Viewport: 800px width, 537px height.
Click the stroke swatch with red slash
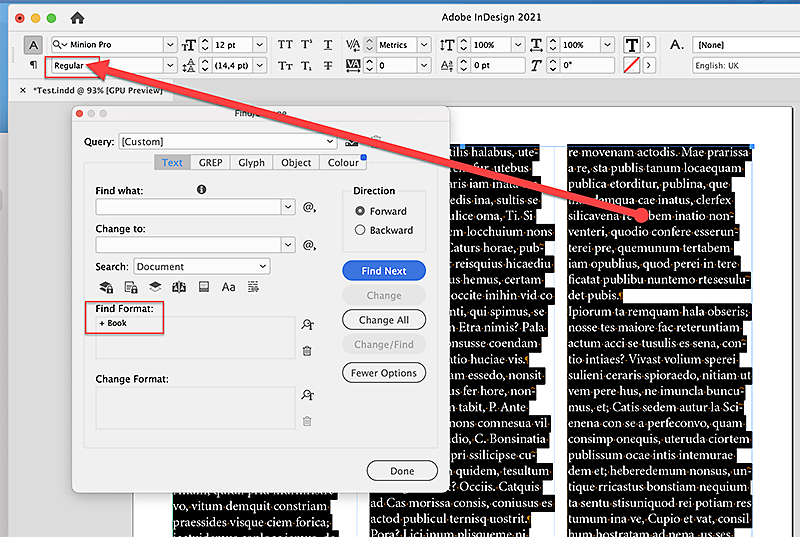pos(632,65)
